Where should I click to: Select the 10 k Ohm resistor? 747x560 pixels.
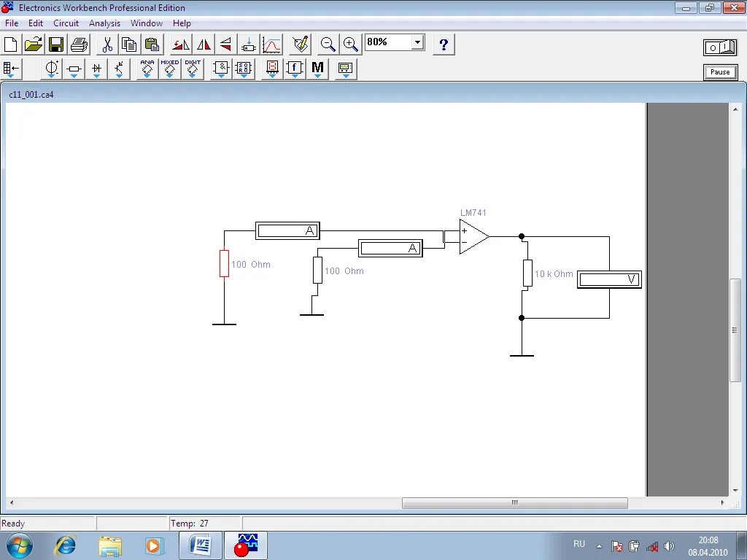[527, 273]
